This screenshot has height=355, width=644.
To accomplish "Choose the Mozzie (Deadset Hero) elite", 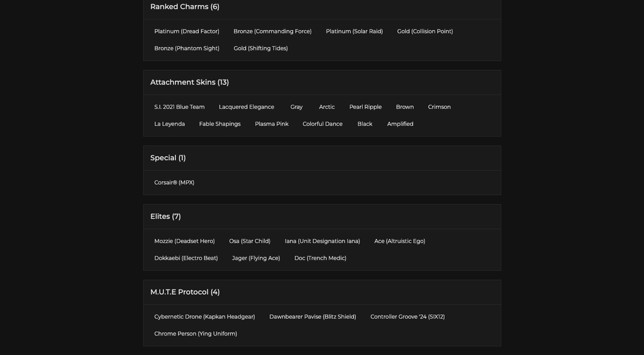I will click(184, 241).
